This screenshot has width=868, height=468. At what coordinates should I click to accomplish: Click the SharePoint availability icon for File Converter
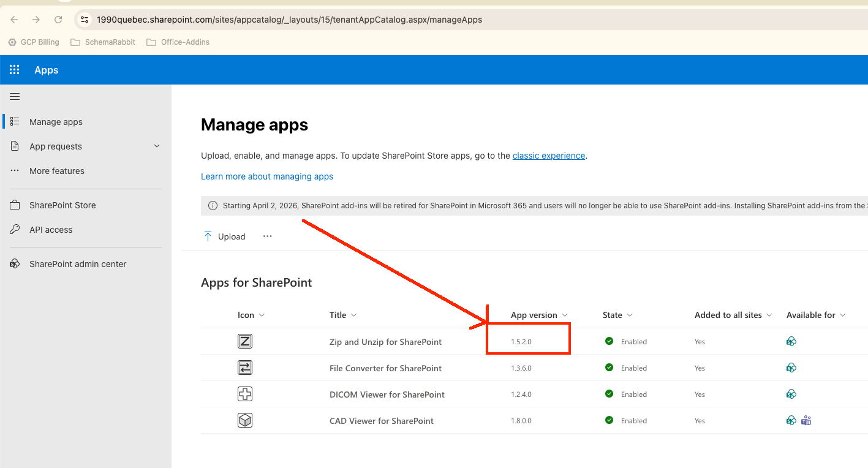pos(791,368)
